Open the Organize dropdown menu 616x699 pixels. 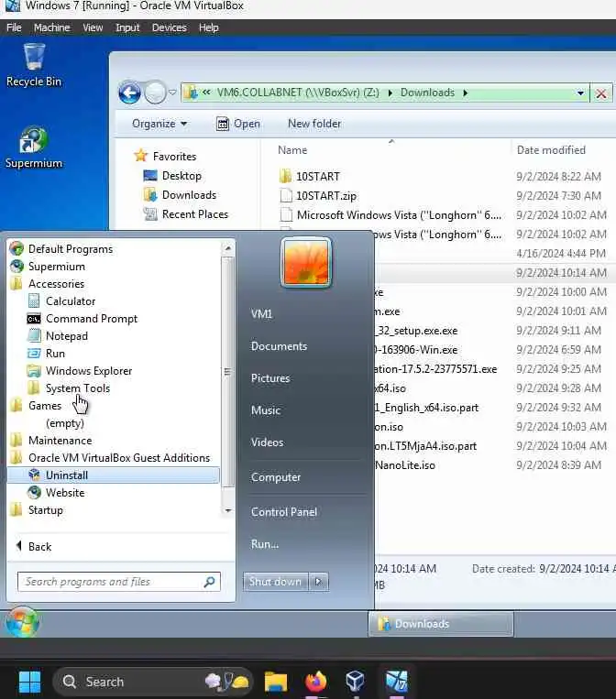(159, 124)
